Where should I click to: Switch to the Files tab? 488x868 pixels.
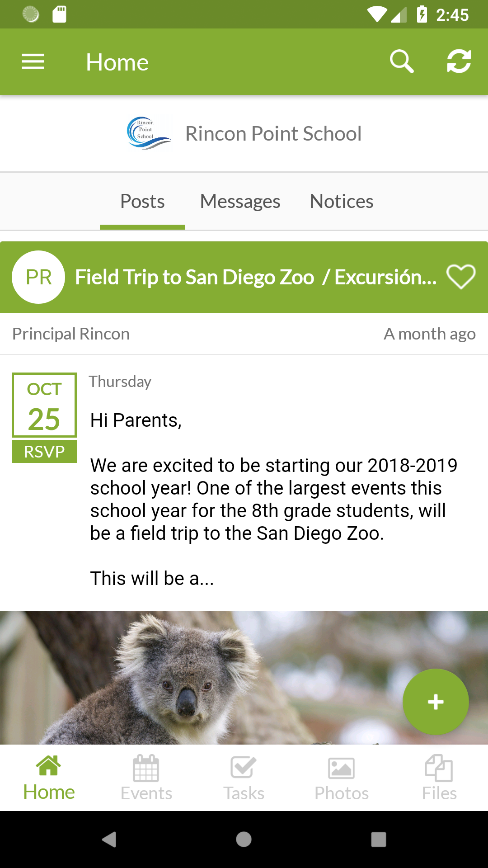439,778
